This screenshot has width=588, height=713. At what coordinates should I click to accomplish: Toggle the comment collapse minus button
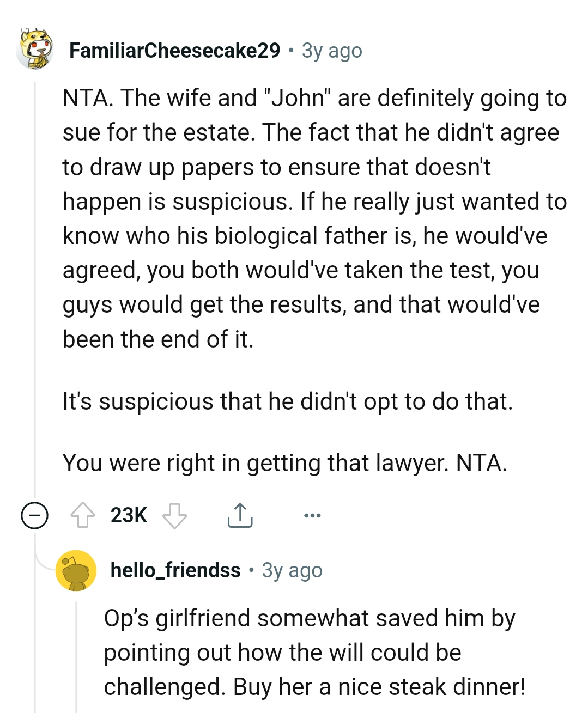tap(34, 515)
